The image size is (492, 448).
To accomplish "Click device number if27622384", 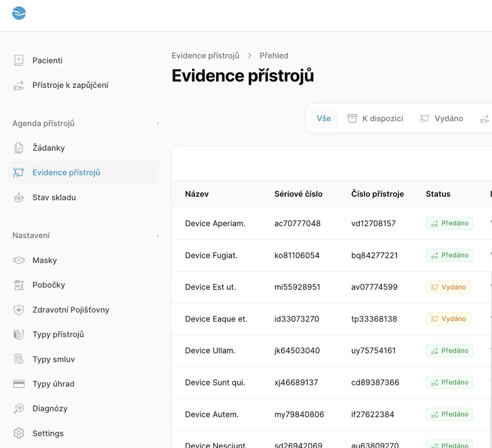I will 373,414.
